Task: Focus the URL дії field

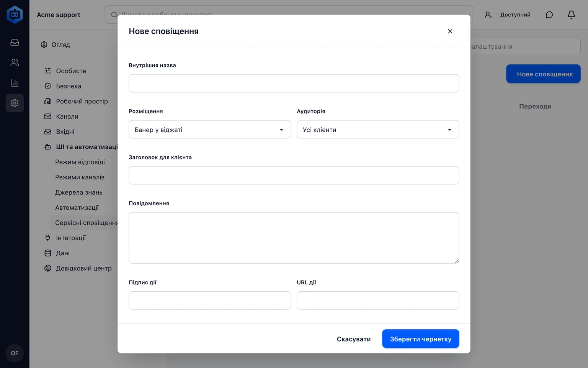Action: point(378,301)
